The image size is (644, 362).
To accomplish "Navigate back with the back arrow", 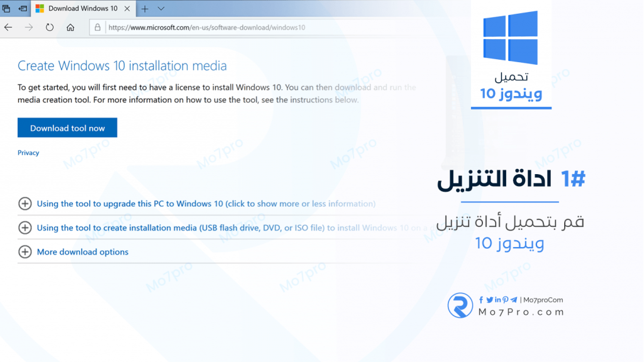I will [x=9, y=28].
